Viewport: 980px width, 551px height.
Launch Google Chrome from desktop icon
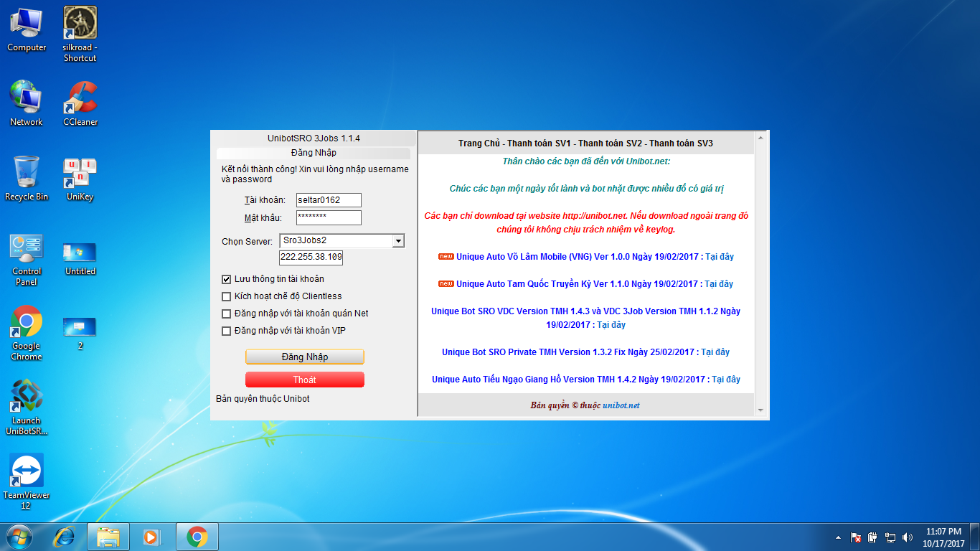[x=27, y=334]
